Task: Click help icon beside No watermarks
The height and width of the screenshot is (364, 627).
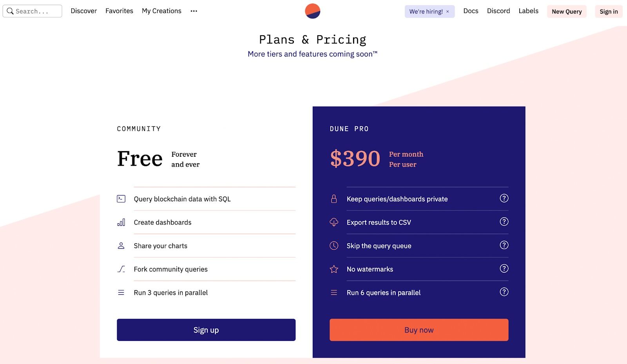Action: pyautogui.click(x=504, y=269)
